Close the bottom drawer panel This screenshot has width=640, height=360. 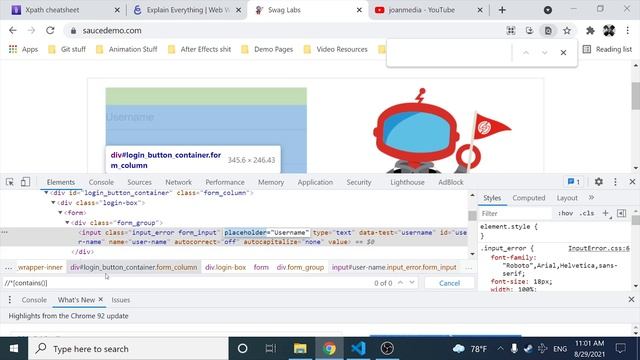631,300
